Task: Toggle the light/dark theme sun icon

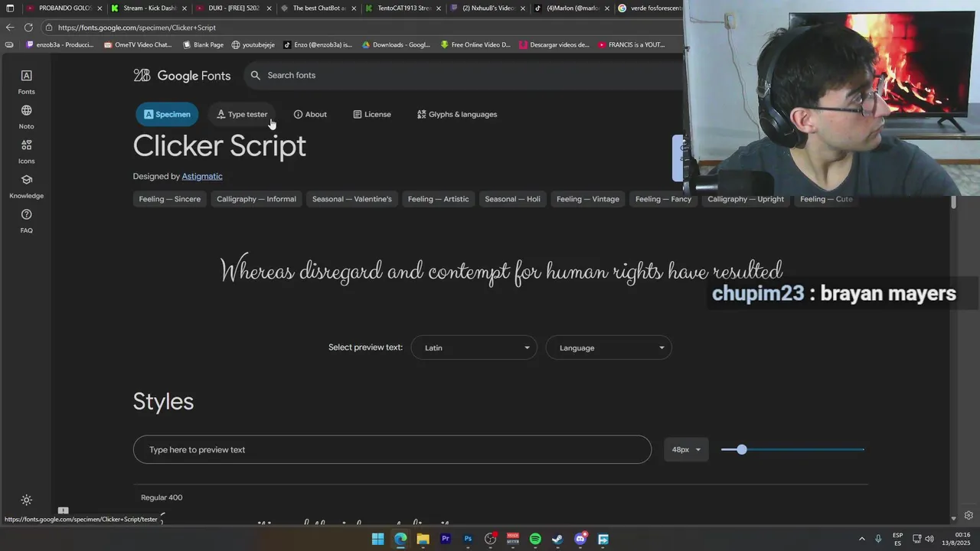Action: point(26,500)
